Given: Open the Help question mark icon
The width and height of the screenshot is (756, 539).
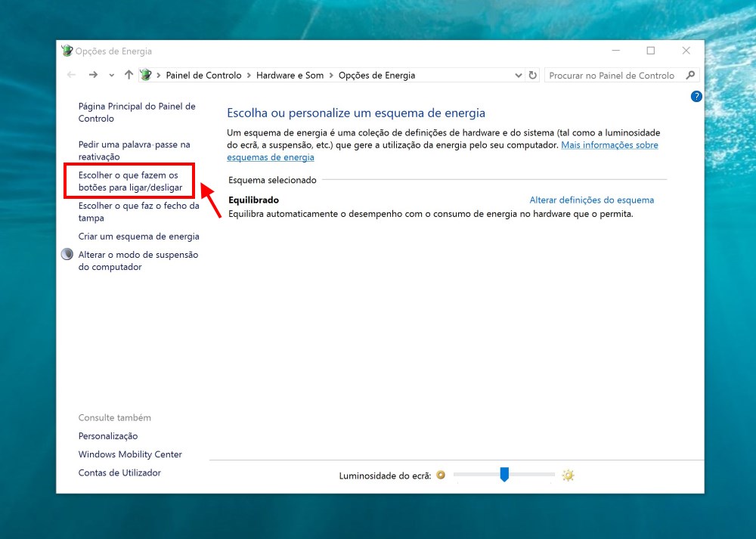Looking at the screenshot, I should pyautogui.click(x=696, y=96).
